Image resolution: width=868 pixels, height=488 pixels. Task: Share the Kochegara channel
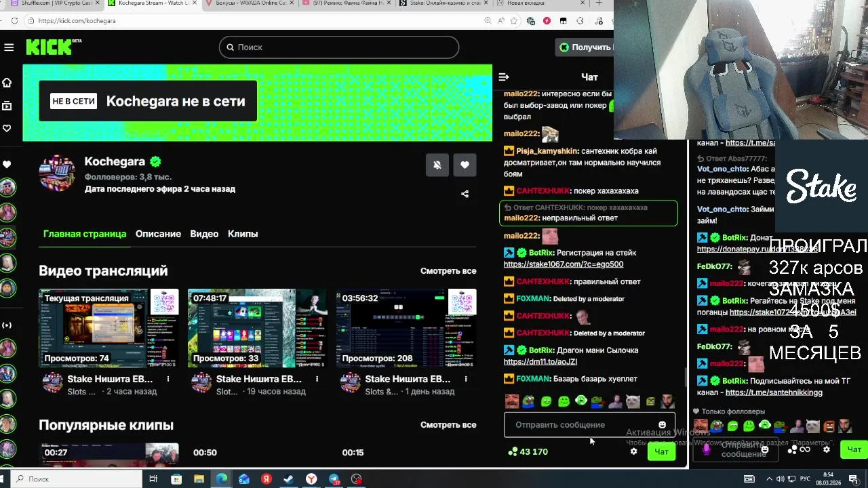465,194
